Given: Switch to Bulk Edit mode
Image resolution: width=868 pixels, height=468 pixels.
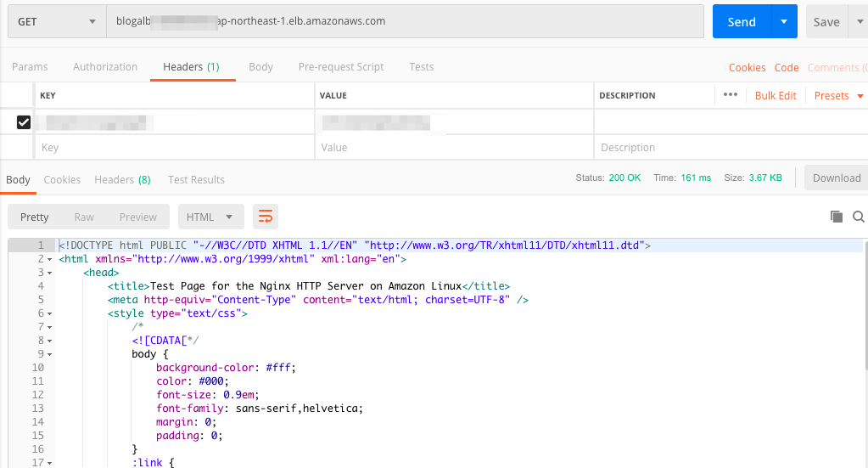Looking at the screenshot, I should [775, 95].
